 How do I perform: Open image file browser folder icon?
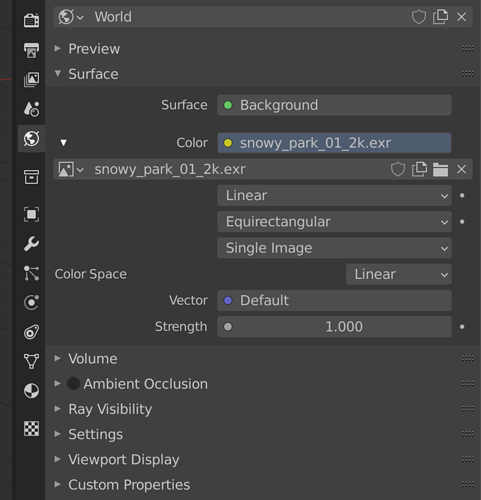[x=440, y=169]
